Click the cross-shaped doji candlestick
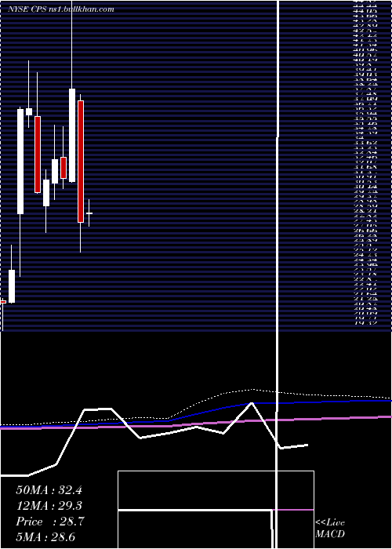Screen dimensions: 392x549 (89, 213)
